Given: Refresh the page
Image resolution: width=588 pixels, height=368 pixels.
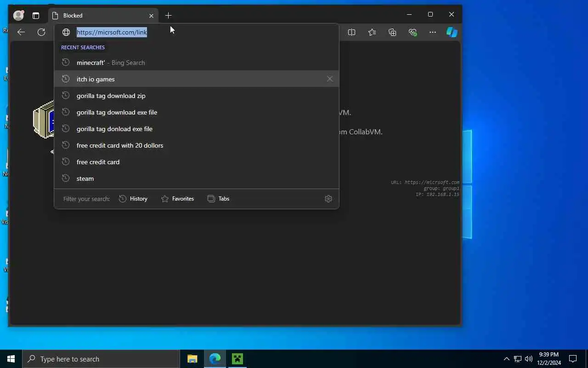Looking at the screenshot, I should point(41,32).
